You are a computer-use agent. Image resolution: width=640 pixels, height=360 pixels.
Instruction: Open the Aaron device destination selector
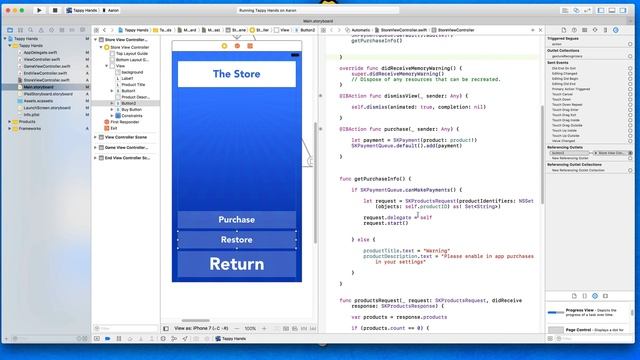111,10
